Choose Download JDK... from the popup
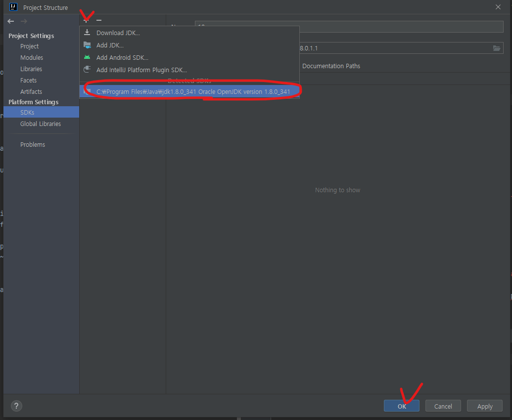 (x=189, y=33)
